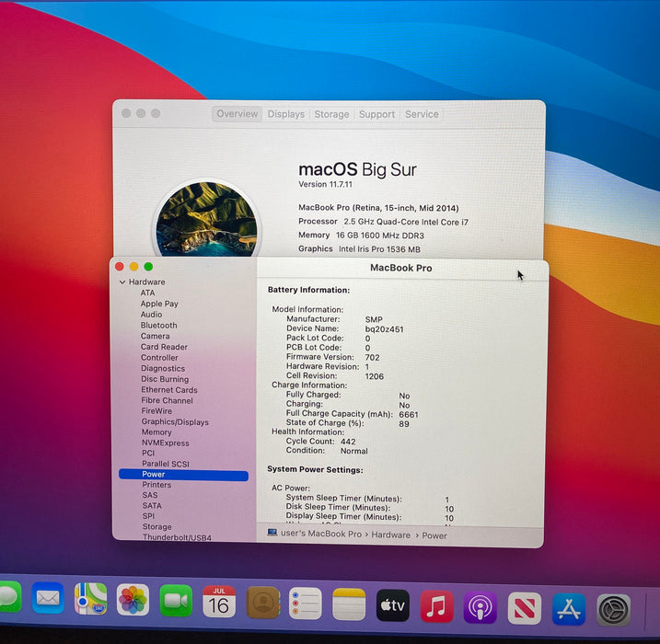This screenshot has height=644, width=660.
Task: Open Messages from the Dock
Action: point(9,597)
